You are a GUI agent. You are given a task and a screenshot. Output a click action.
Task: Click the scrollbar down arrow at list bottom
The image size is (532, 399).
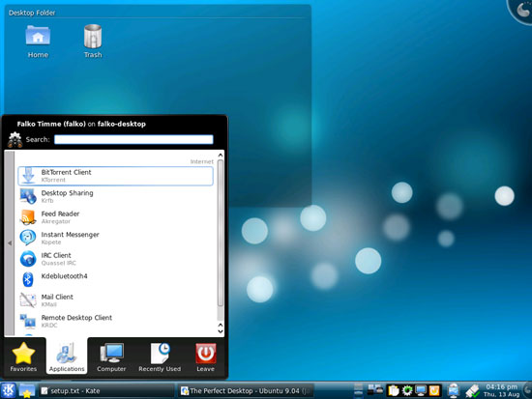(221, 331)
